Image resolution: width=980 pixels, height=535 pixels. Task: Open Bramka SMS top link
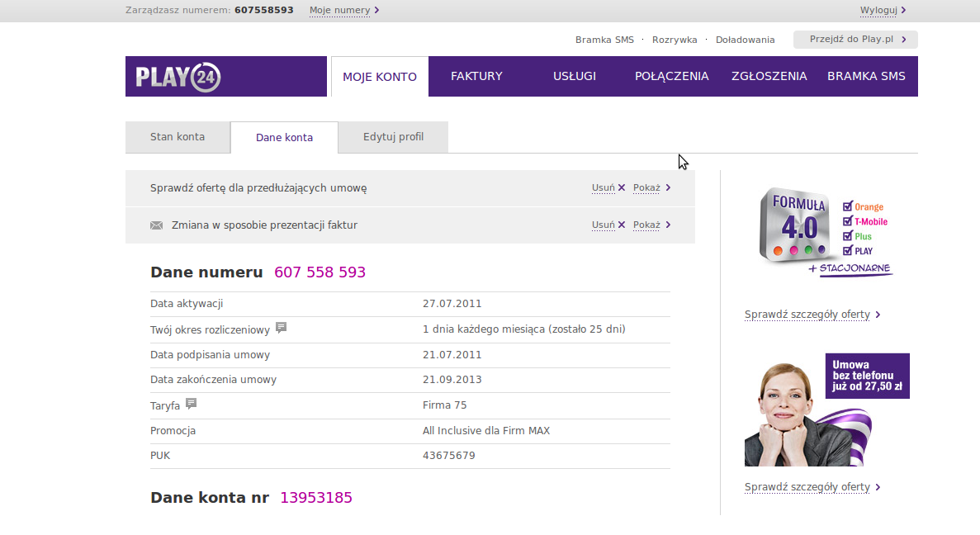pos(604,40)
